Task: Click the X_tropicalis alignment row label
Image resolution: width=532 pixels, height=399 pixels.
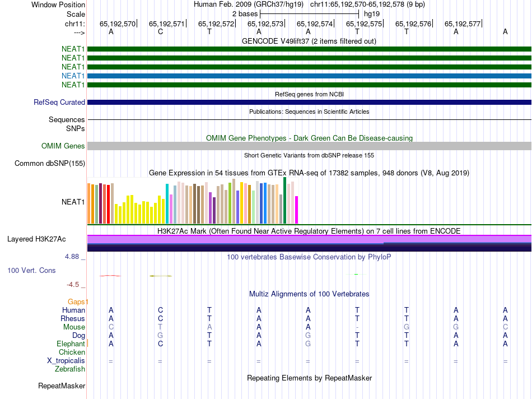Action: [66, 361]
